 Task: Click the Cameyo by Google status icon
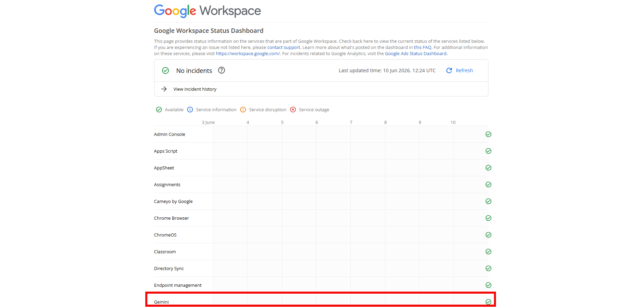(x=488, y=201)
